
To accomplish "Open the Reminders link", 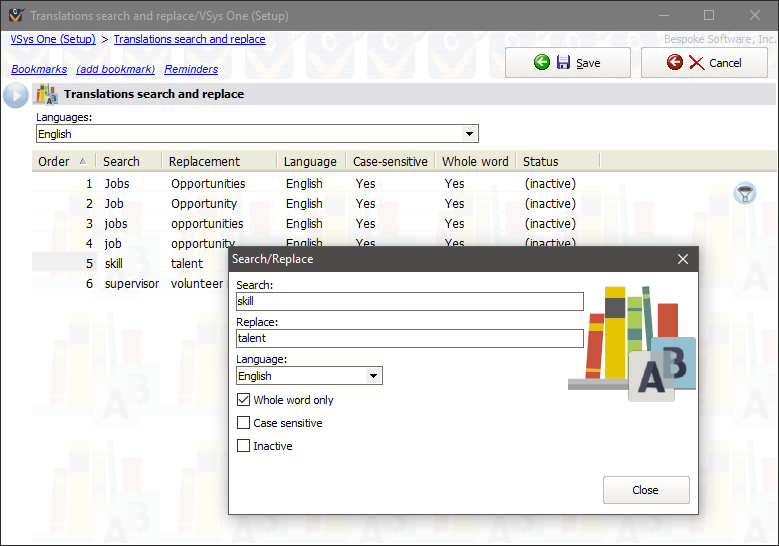I will pyautogui.click(x=191, y=70).
